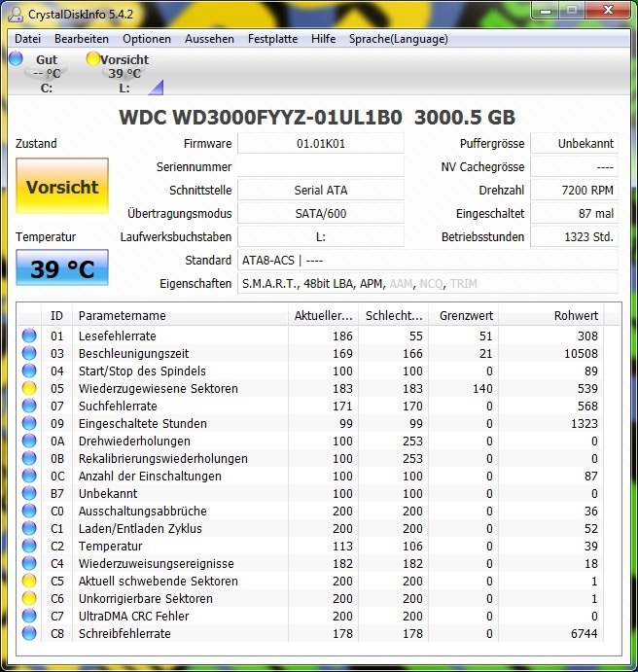Click the Schnittstelle value Serial ATA

pos(321,191)
